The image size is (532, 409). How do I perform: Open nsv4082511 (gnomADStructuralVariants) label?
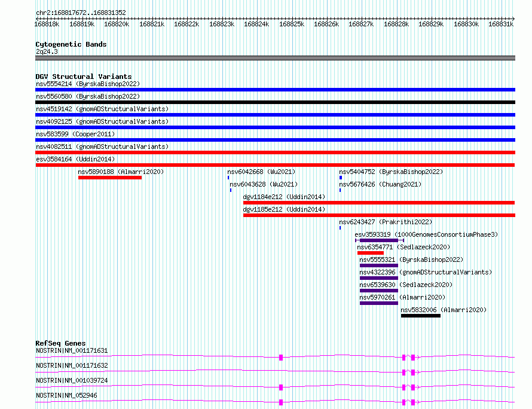click(x=102, y=146)
